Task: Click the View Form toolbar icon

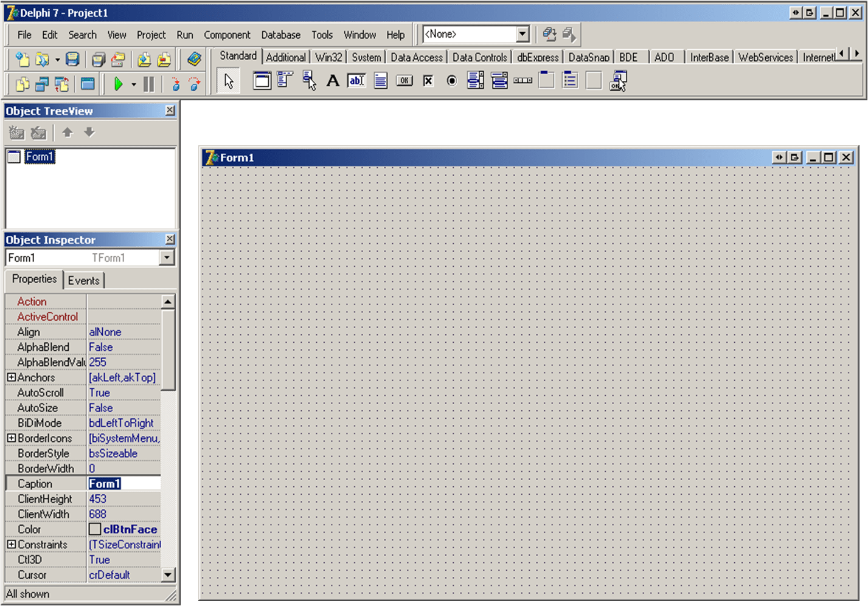Action: [x=42, y=84]
